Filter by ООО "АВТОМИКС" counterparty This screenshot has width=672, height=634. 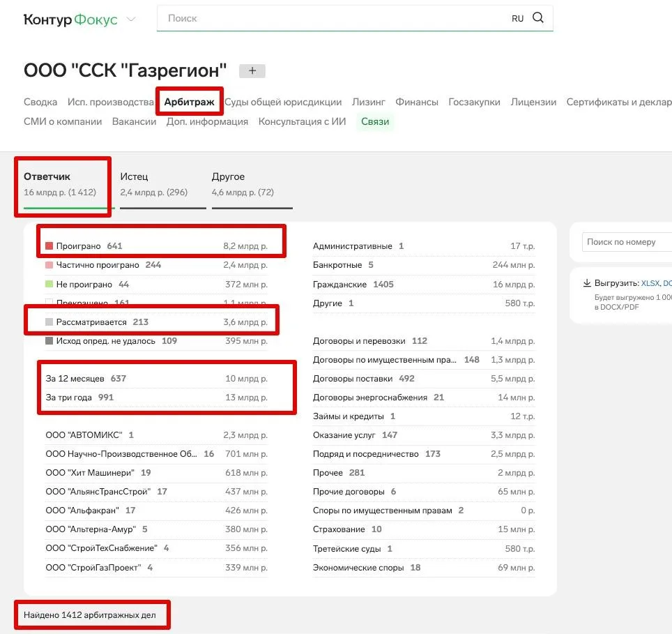[x=84, y=435]
